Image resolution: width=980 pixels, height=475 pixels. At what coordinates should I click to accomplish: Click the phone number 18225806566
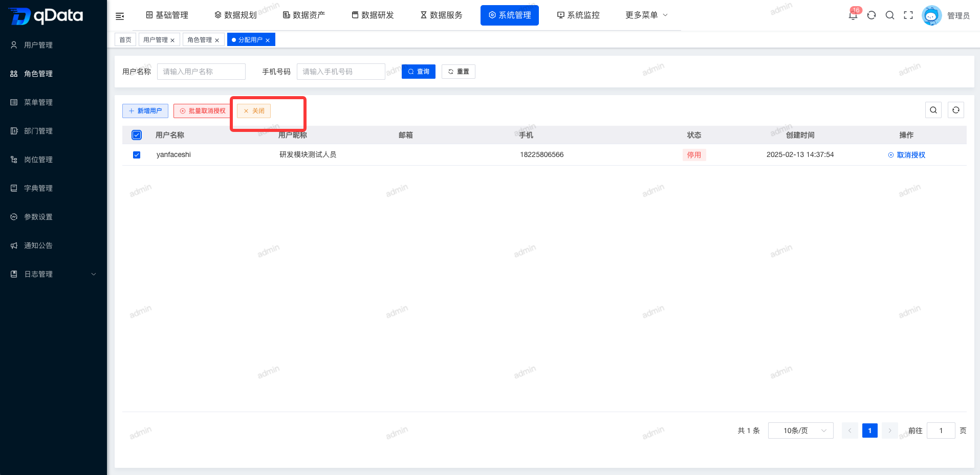pos(542,154)
